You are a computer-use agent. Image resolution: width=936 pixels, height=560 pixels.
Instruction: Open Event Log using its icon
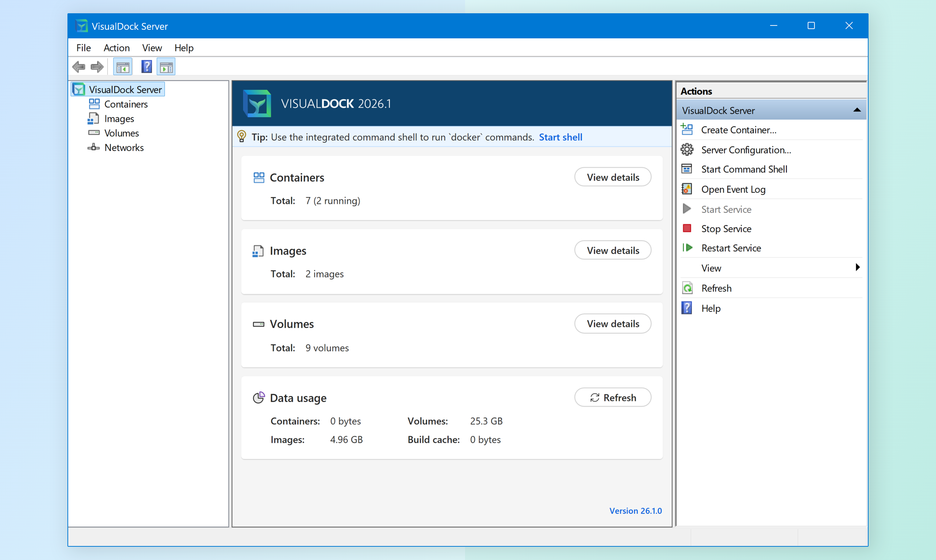click(687, 189)
